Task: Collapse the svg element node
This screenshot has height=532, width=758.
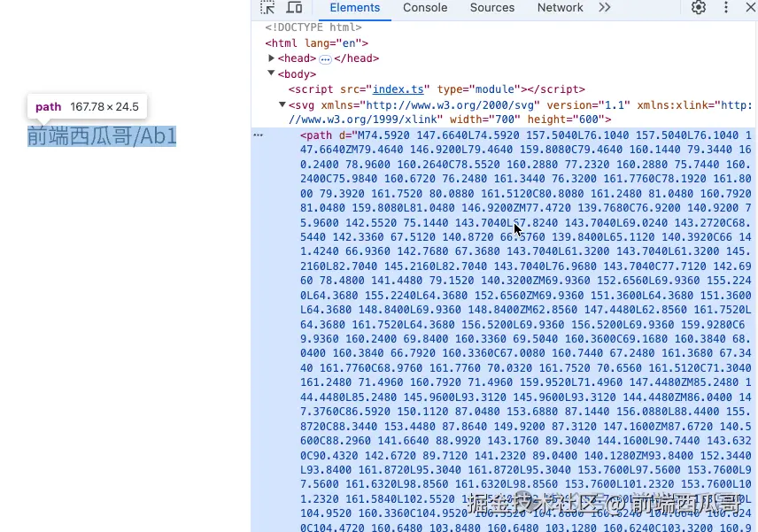Action: [x=282, y=104]
